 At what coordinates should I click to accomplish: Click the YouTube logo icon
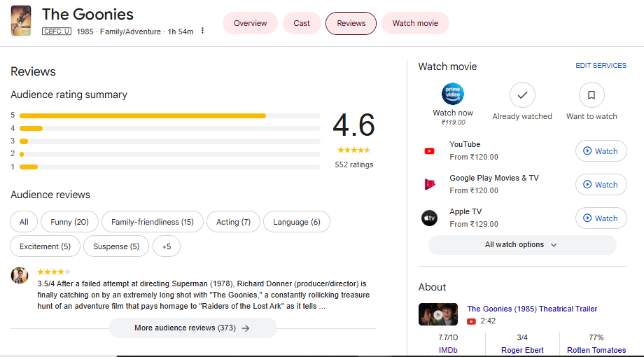(x=429, y=150)
